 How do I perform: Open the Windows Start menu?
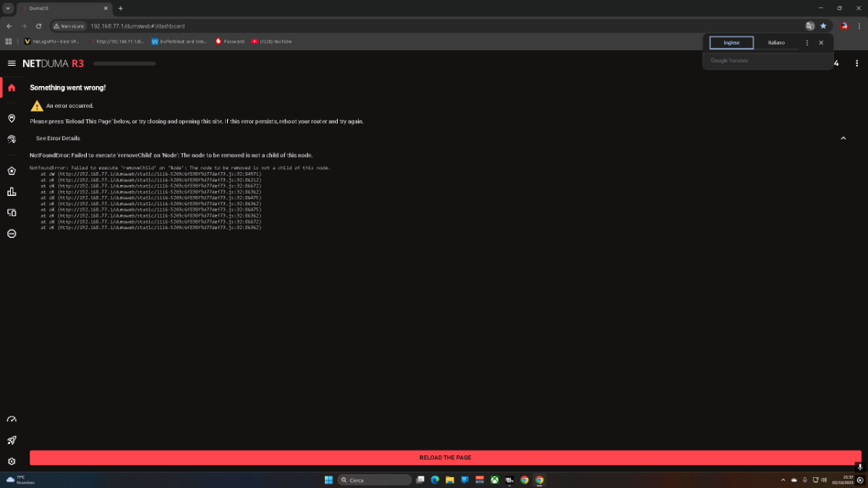[328, 479]
